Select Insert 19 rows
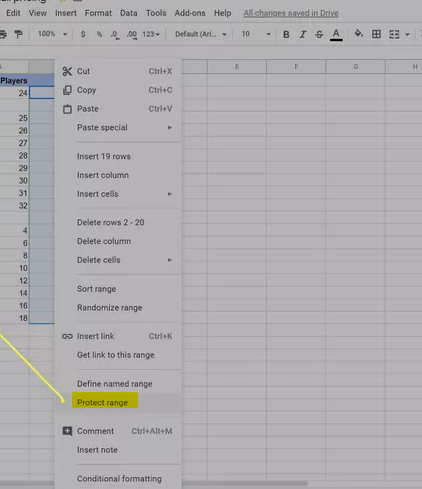This screenshot has height=489, width=422. tap(118, 156)
